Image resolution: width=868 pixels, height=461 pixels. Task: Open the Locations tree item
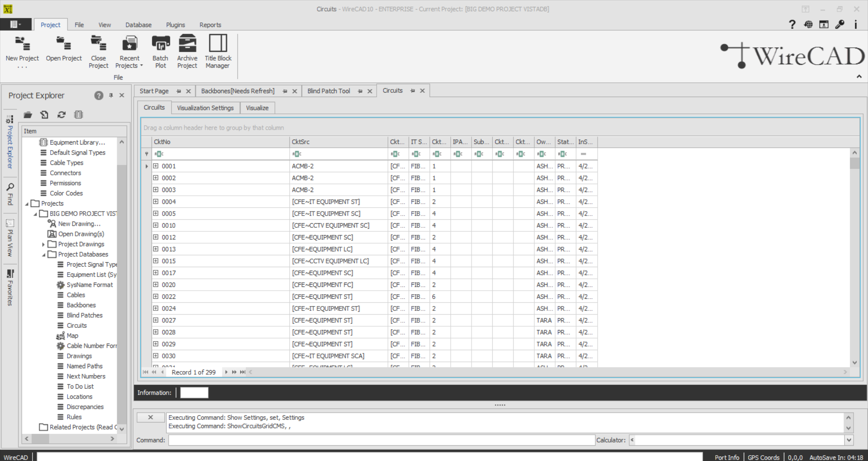point(79,397)
